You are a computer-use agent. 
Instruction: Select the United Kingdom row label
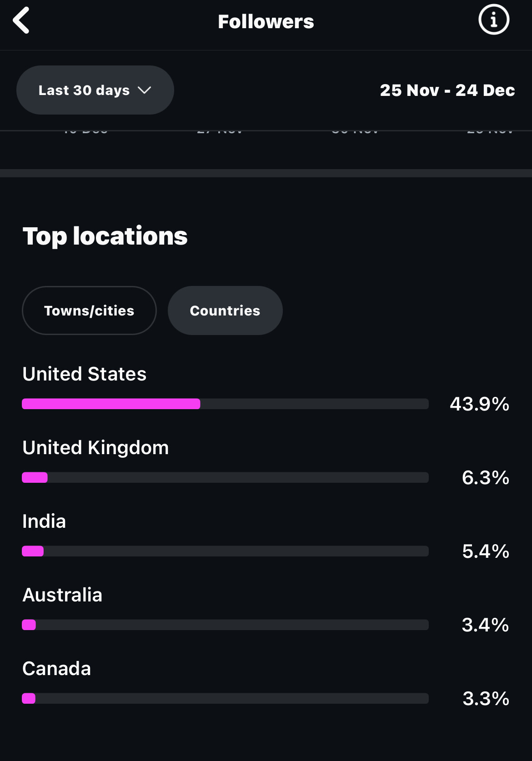click(95, 447)
